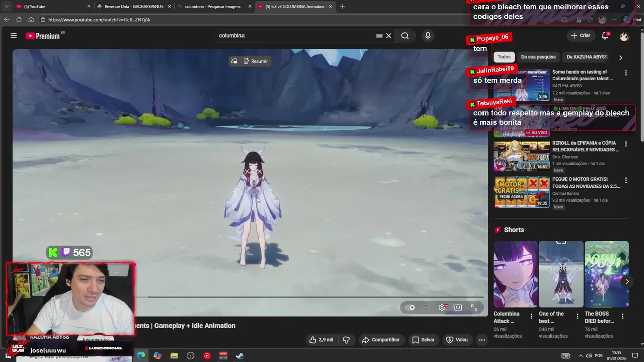Image resolution: width=644 pixels, height=362 pixels.
Task: Open system volume speaker icon
Action: pos(589,356)
